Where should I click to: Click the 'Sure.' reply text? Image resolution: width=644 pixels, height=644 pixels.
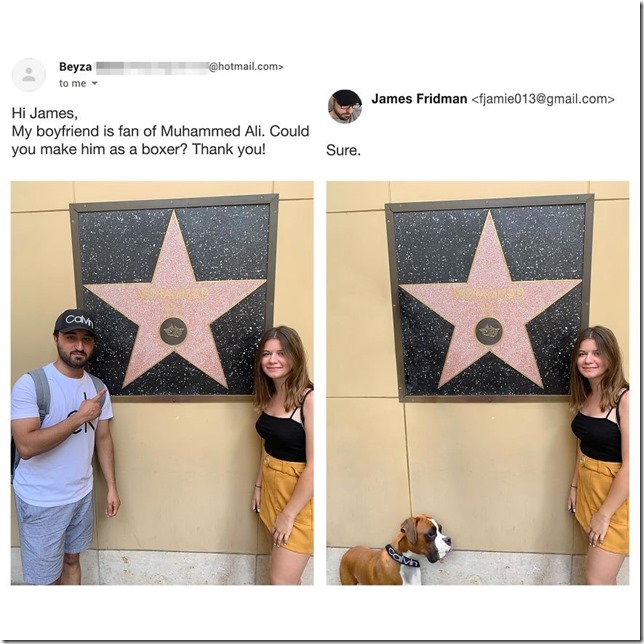click(343, 150)
